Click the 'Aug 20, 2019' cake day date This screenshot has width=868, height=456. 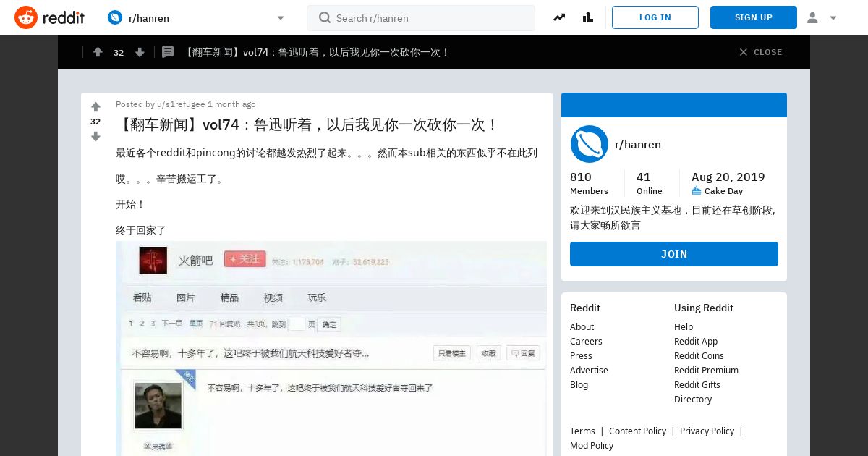click(728, 177)
